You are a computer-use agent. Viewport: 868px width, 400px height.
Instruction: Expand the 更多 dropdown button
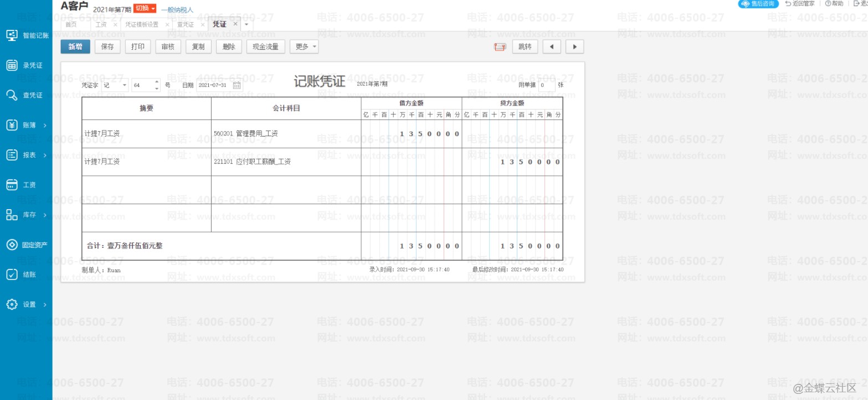[304, 47]
